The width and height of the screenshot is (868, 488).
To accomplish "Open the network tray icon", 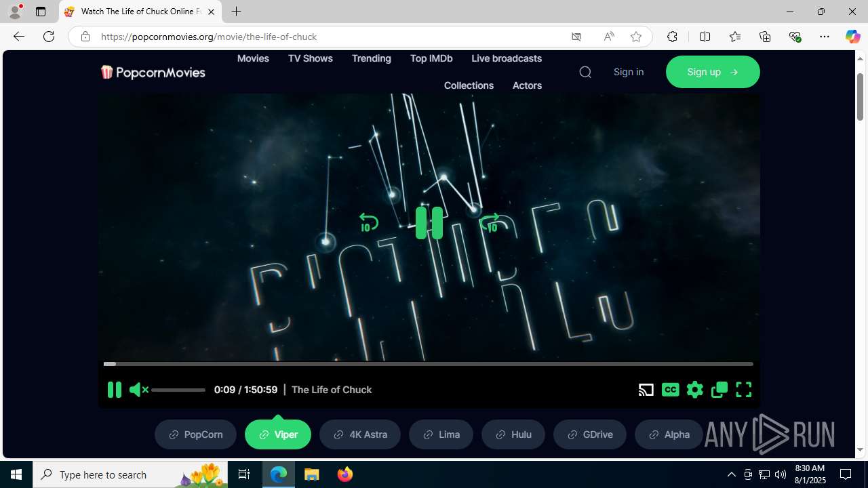I will click(x=764, y=474).
